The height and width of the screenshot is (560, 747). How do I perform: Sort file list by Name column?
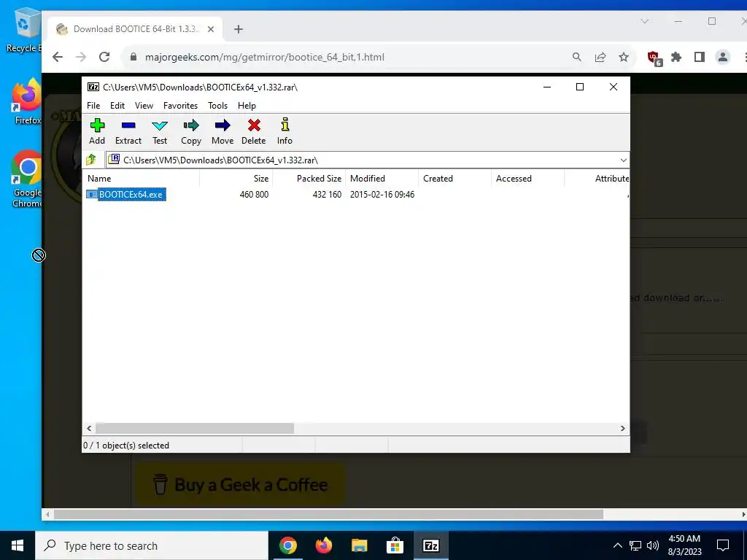[x=142, y=179]
